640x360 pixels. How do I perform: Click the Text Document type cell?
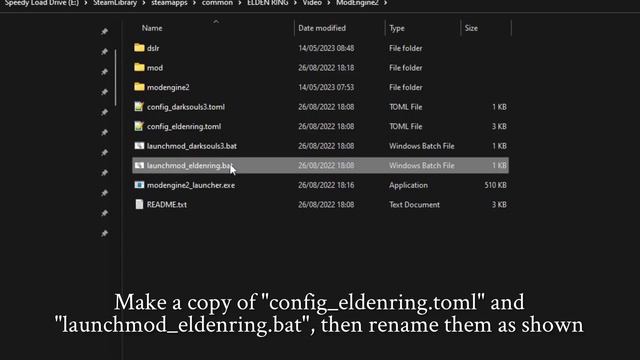pos(414,205)
